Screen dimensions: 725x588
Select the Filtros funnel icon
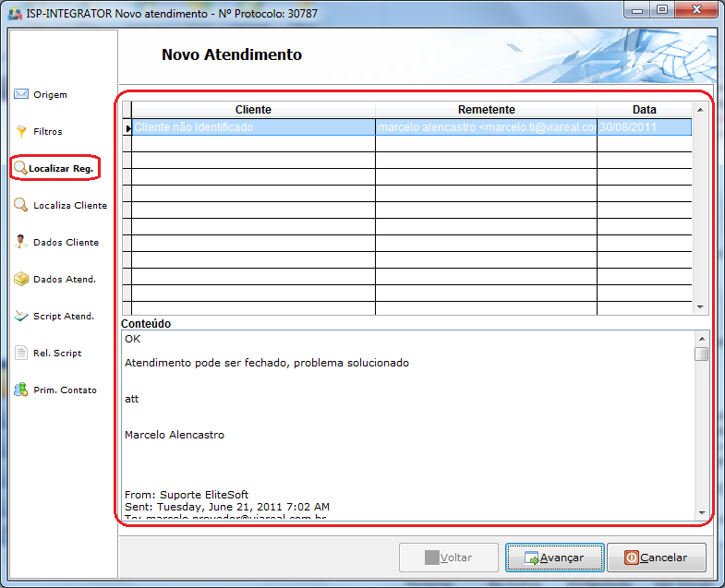click(21, 131)
